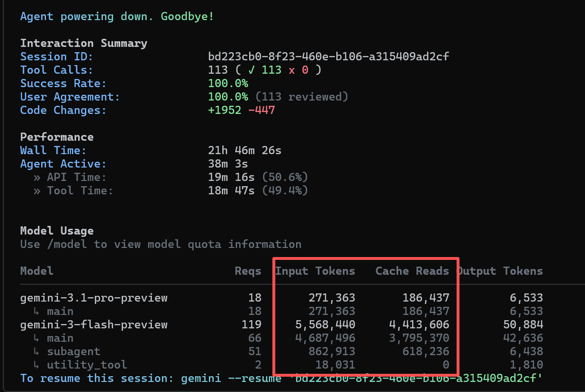Viewport: 585px width, 392px height.
Task: Click the "Code Changes:" label
Action: coord(63,110)
